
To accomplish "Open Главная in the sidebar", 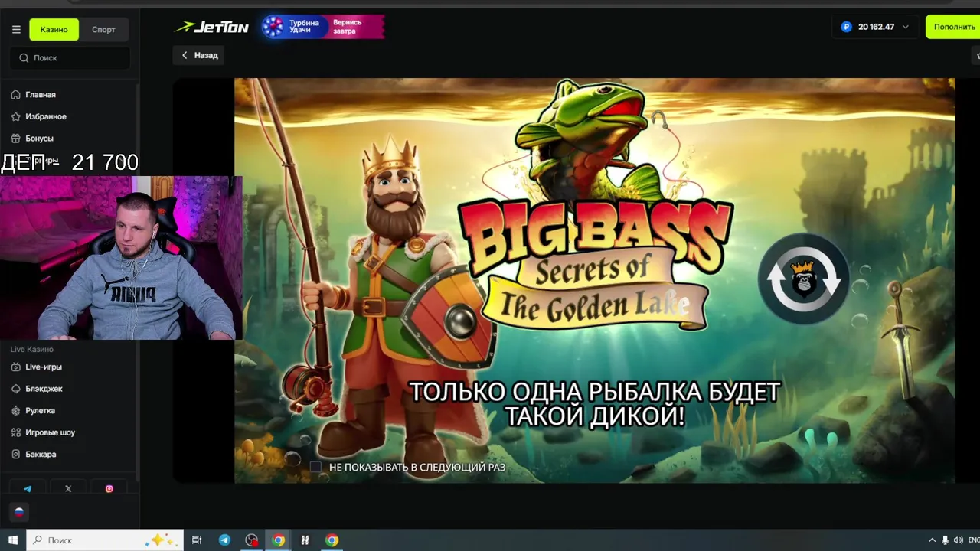I will [x=40, y=95].
